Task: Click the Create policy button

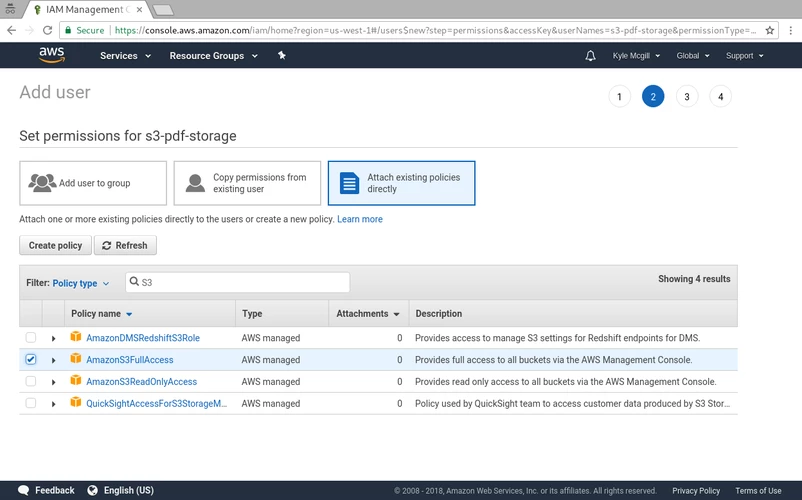Action: coord(55,245)
